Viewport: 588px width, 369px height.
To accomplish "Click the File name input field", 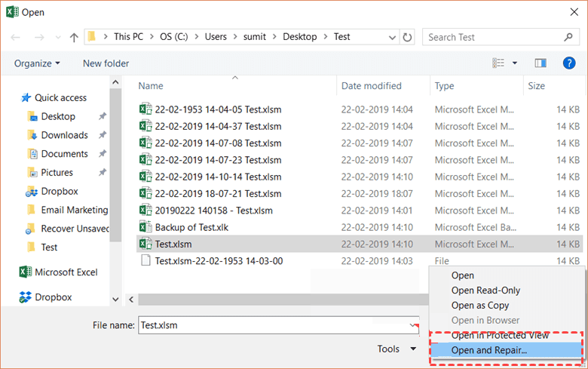I will 279,325.
